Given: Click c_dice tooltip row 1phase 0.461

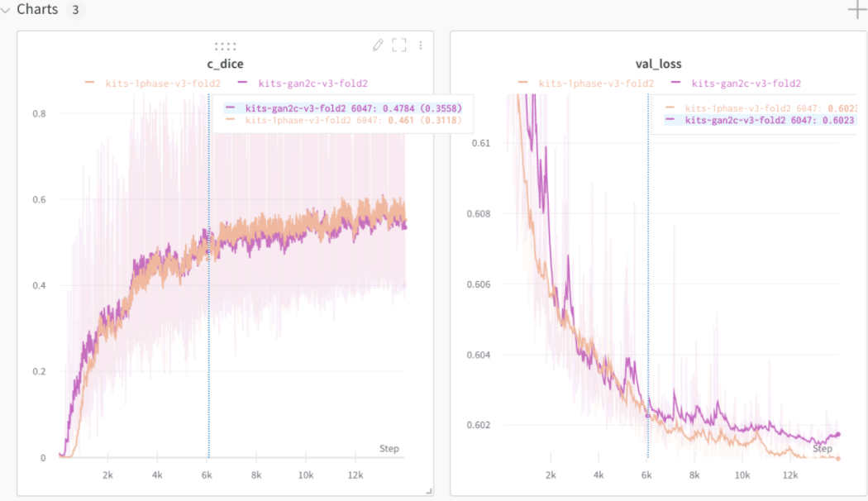Looking at the screenshot, I should pyautogui.click(x=343, y=120).
